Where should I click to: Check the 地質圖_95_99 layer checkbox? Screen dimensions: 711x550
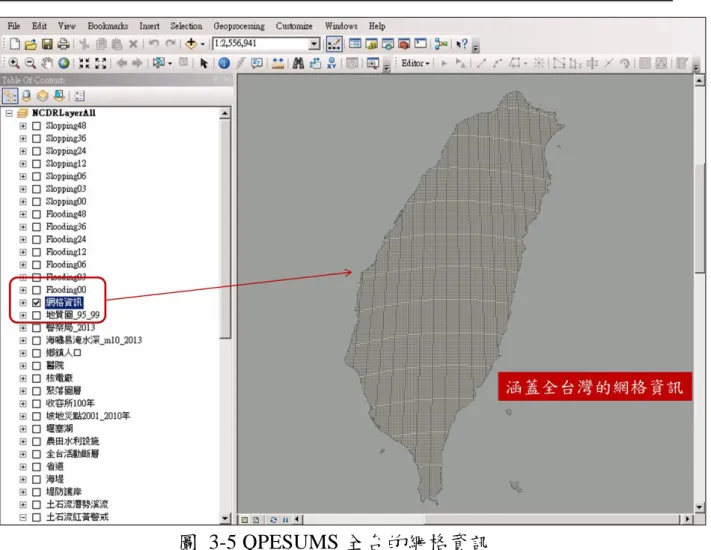click(x=37, y=315)
